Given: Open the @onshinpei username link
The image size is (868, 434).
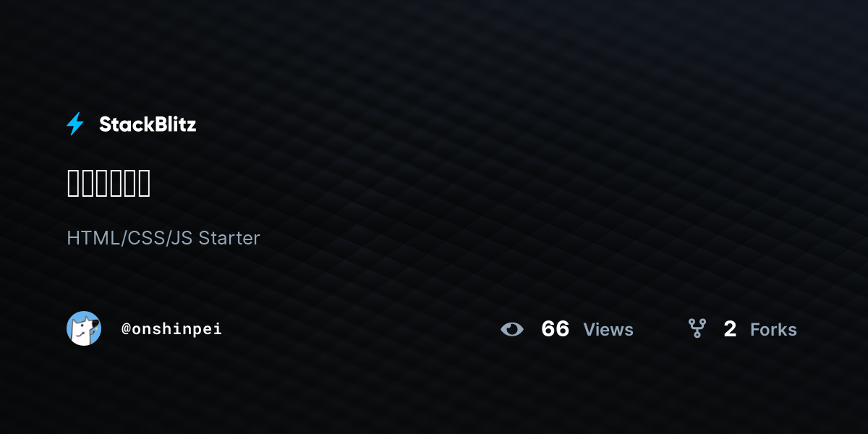Looking at the screenshot, I should point(171,329).
